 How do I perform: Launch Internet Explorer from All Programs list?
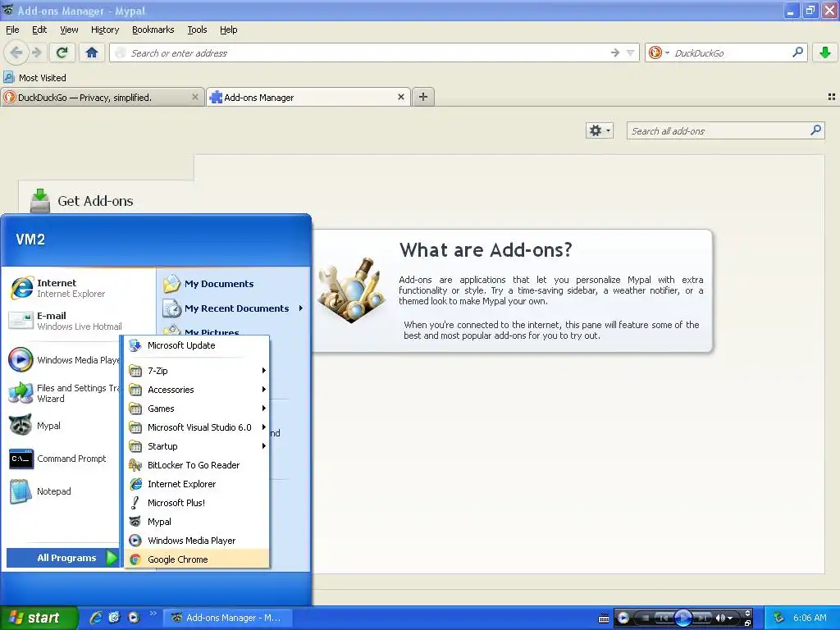point(197,484)
